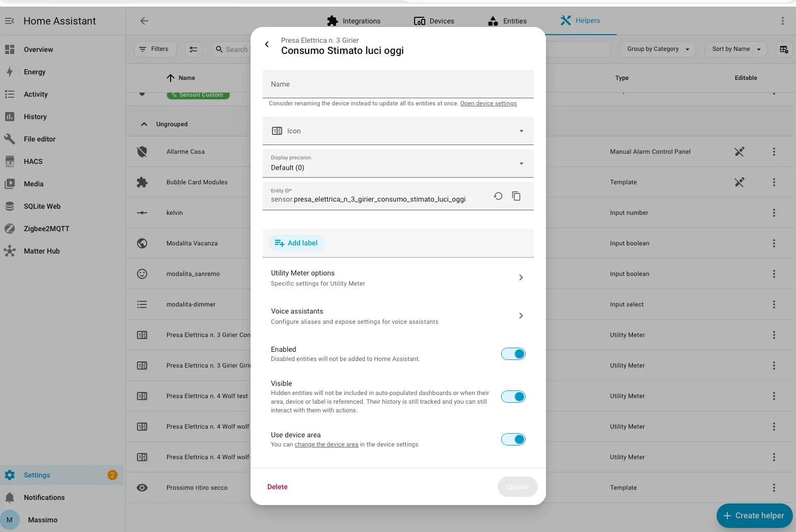The image size is (796, 532).
Task: Open options menu for kelvin row
Action: click(774, 213)
